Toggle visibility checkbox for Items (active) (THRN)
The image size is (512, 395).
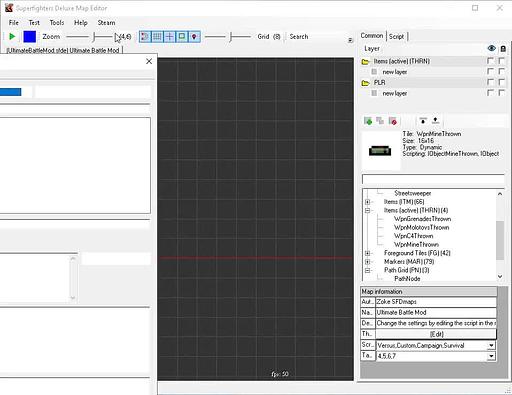pyautogui.click(x=490, y=61)
